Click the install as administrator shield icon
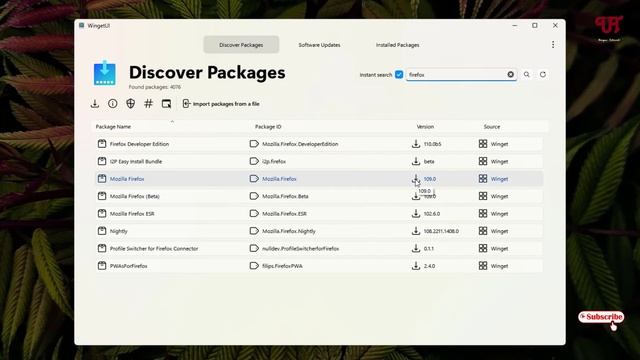Image resolution: width=640 pixels, height=360 pixels. [131, 104]
